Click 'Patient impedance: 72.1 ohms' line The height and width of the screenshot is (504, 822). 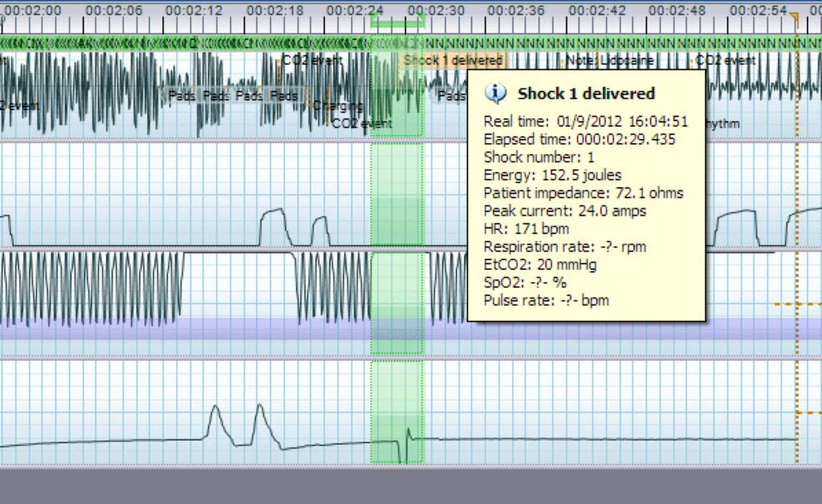(x=584, y=193)
